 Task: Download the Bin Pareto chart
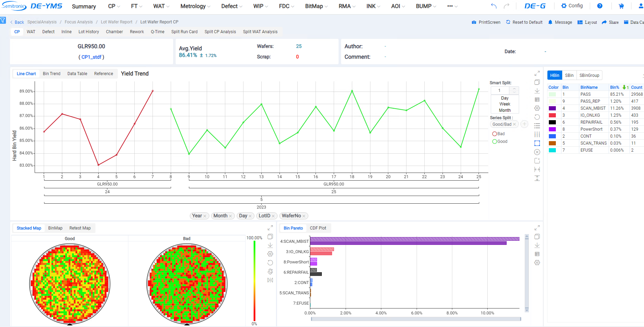[x=537, y=245]
